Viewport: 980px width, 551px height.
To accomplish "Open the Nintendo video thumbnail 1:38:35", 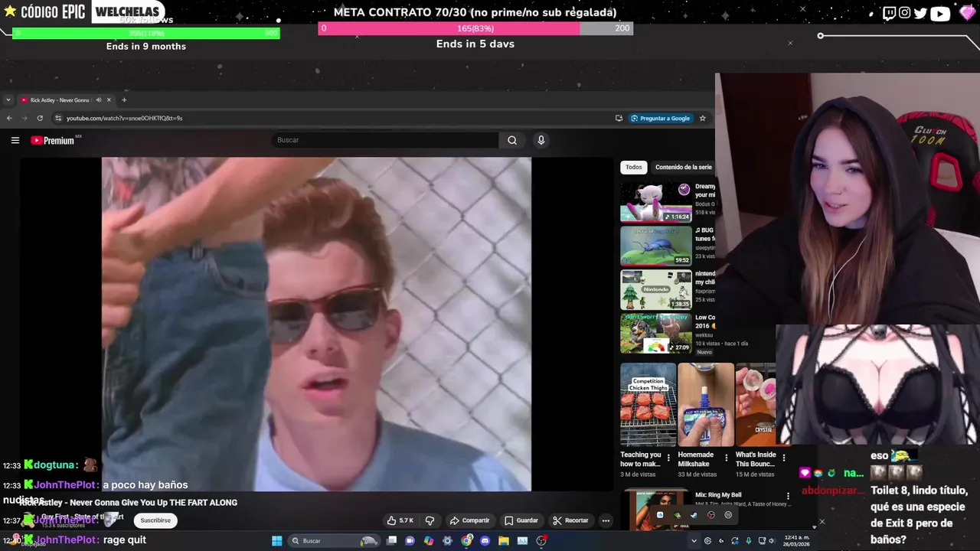I will [655, 289].
